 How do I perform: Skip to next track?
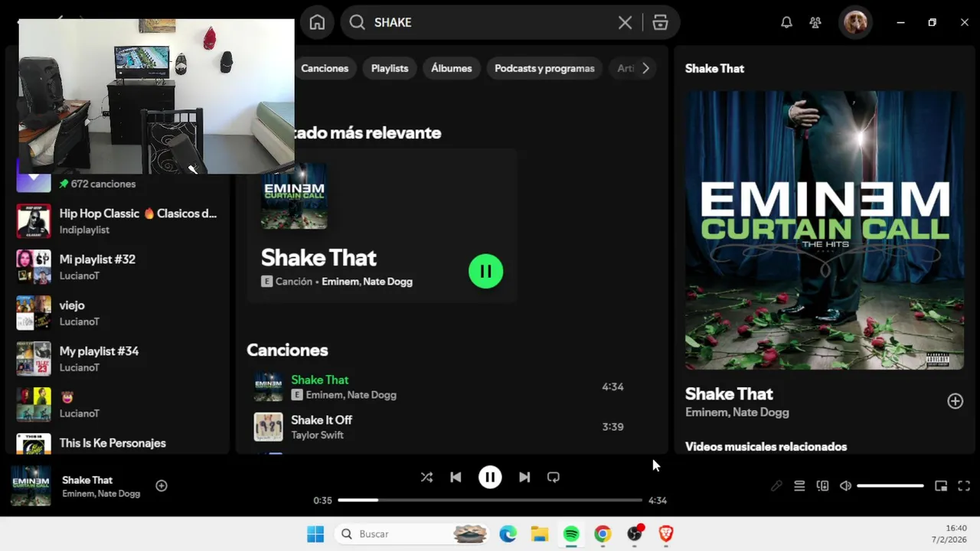click(524, 477)
